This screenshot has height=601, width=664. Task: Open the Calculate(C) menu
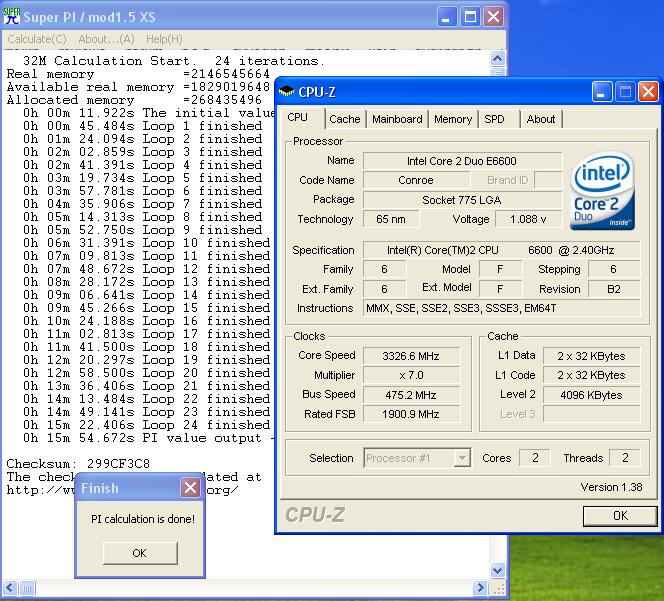(37, 39)
